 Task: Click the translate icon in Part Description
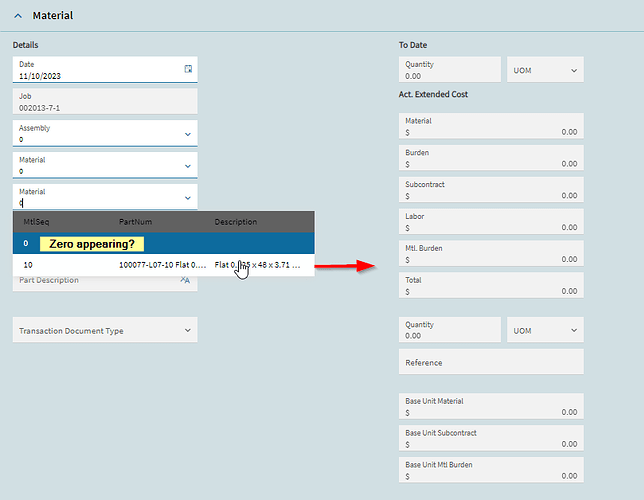(185, 280)
